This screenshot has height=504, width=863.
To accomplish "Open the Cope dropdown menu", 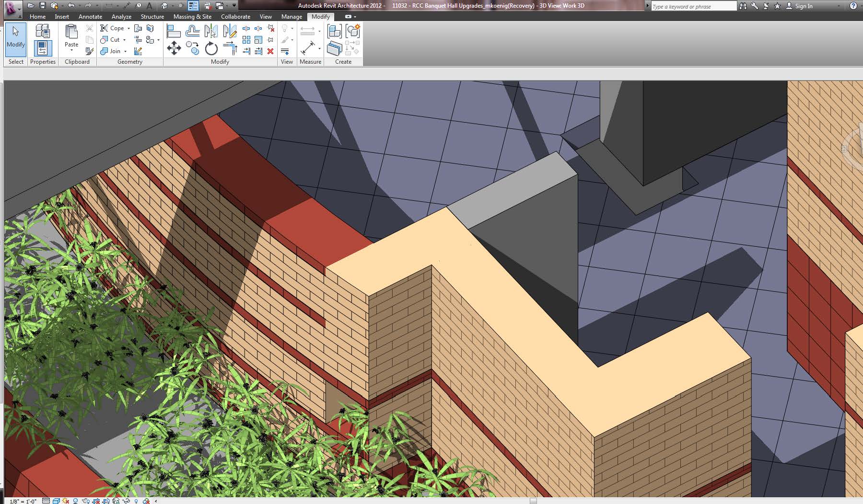I will tap(128, 28).
